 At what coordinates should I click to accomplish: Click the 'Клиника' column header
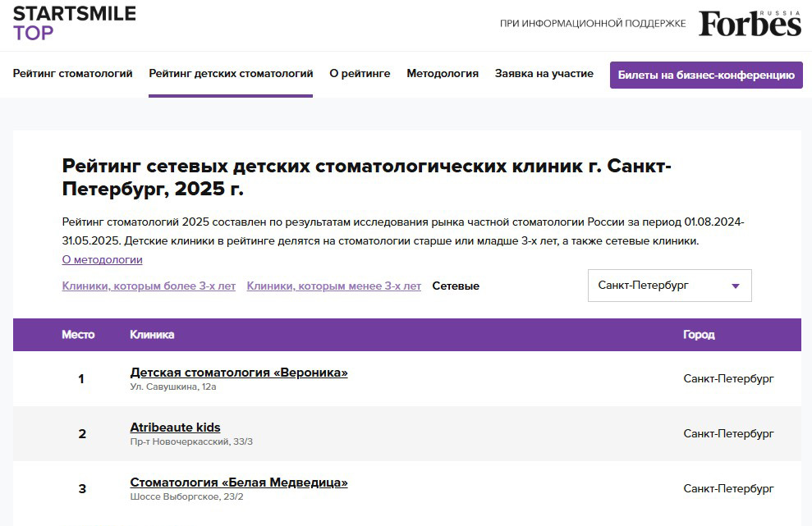tap(152, 335)
